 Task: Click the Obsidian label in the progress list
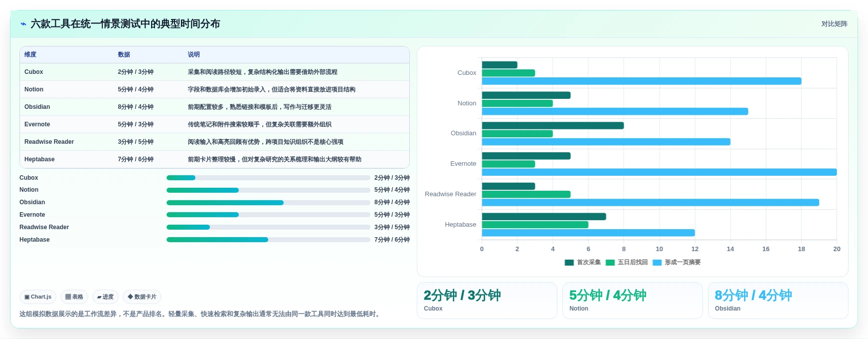pyautogui.click(x=32, y=202)
